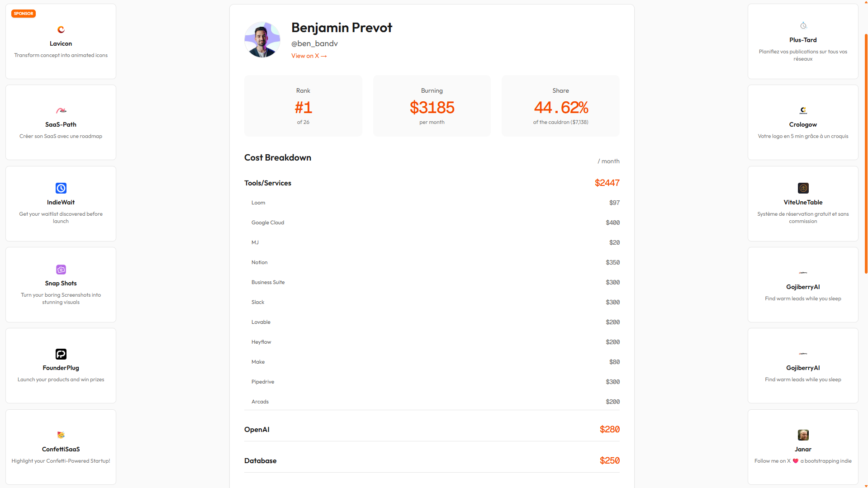Select the Rank #1 stat card
Image resolution: width=868 pixels, height=488 pixels.
[x=303, y=105]
